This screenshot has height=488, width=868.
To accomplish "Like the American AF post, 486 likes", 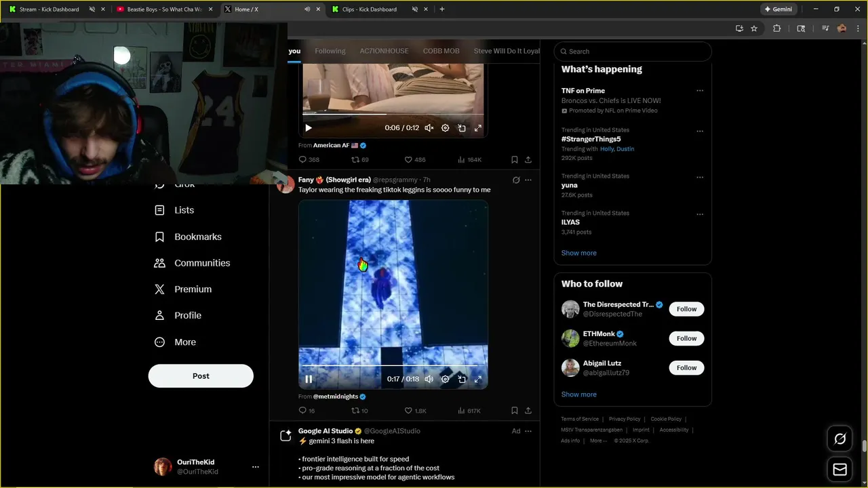I will [414, 160].
